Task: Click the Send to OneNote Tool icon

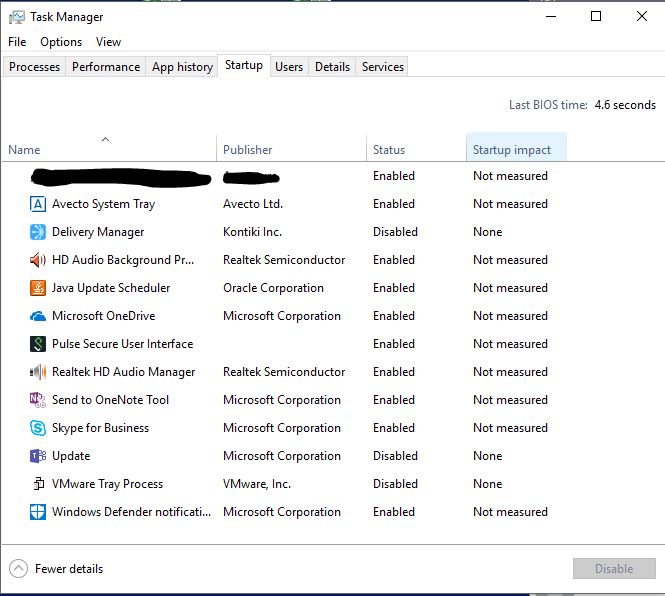Action: coord(38,400)
